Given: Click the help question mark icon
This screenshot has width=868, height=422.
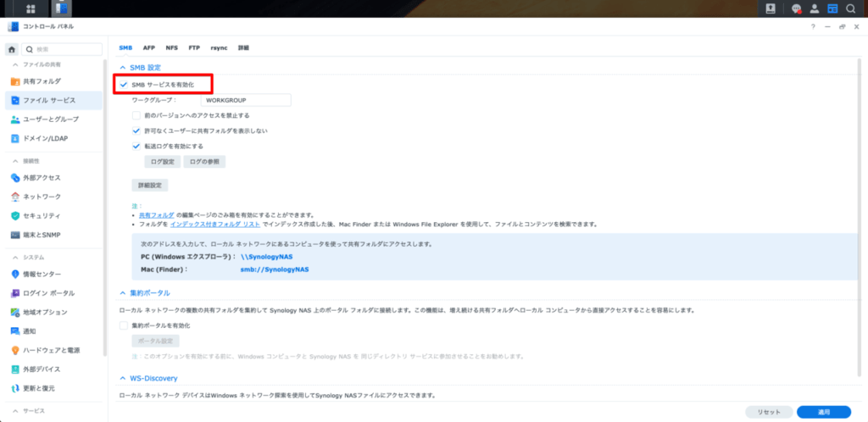Looking at the screenshot, I should click(813, 26).
